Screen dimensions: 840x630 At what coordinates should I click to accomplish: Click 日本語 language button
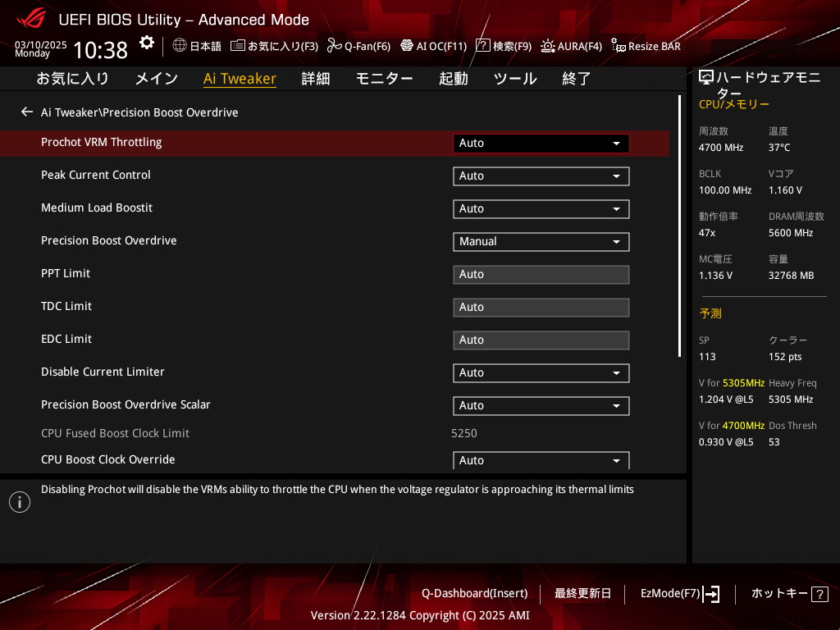tap(206, 46)
